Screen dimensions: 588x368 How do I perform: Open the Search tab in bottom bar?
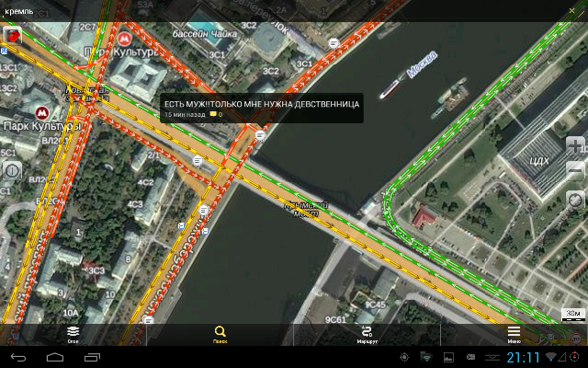pos(220,334)
